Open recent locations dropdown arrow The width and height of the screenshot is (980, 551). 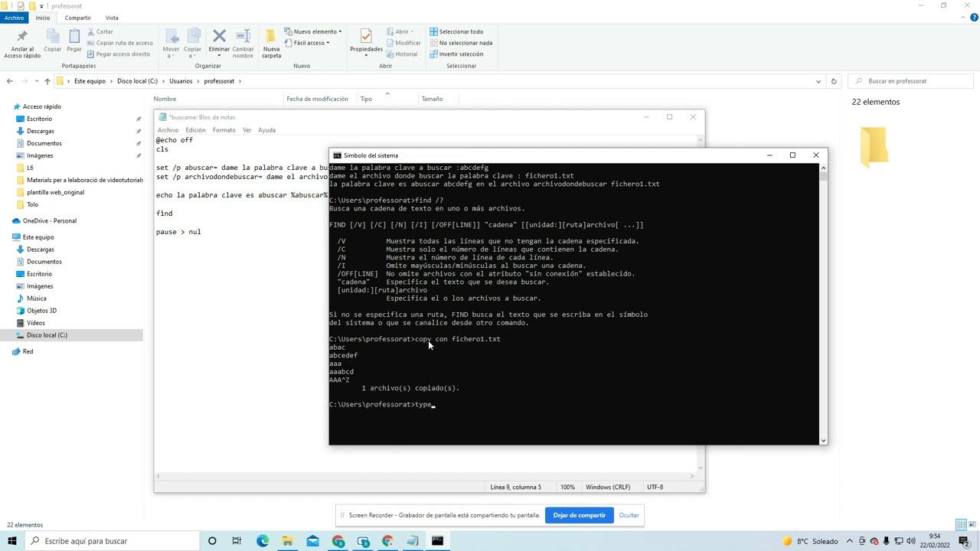pos(36,81)
